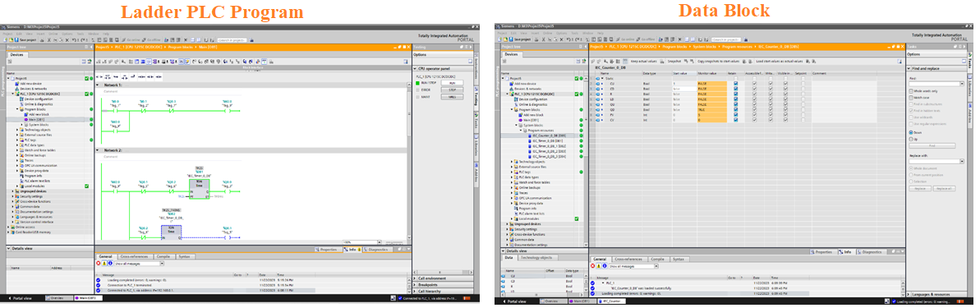Click the Device configuration icon in left project tree
This screenshot has width=980, height=308.
tap(22, 99)
